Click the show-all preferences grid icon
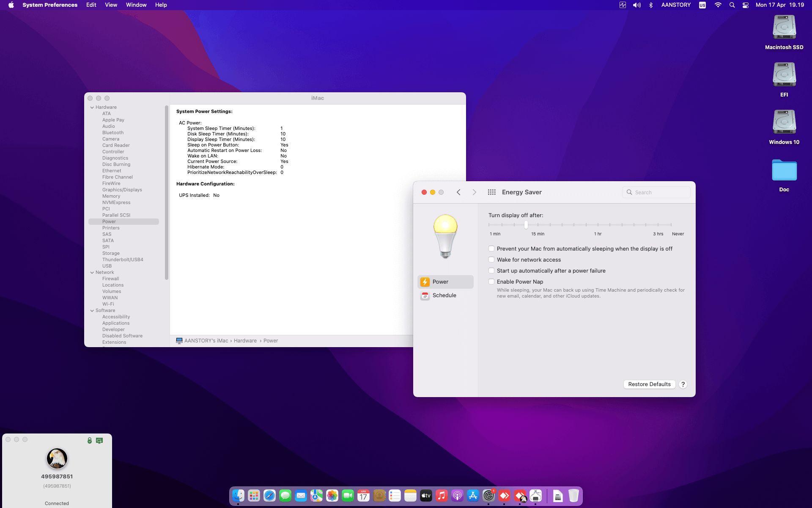Image resolution: width=812 pixels, height=508 pixels. coord(492,192)
